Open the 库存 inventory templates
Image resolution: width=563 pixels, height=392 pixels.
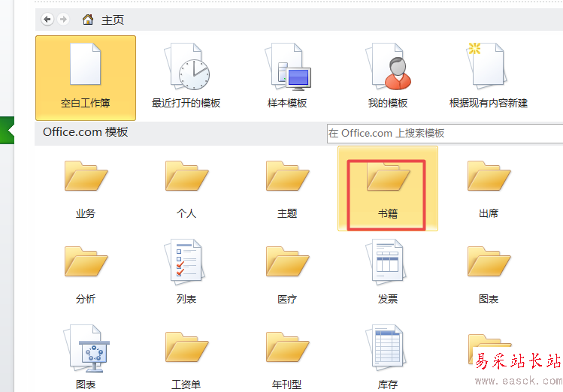click(x=388, y=355)
